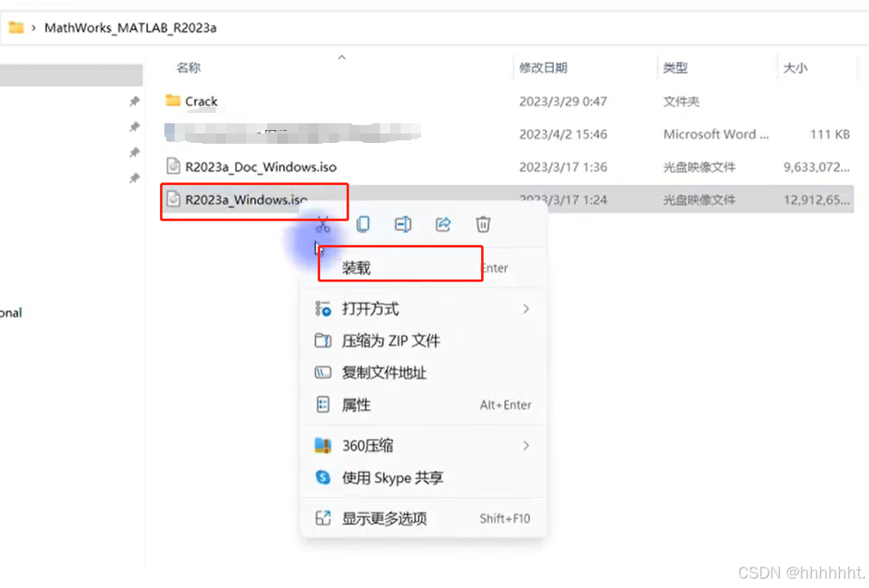Select the blurred Microsoft Word document row
This screenshot has height=588, width=869.
coord(507,134)
